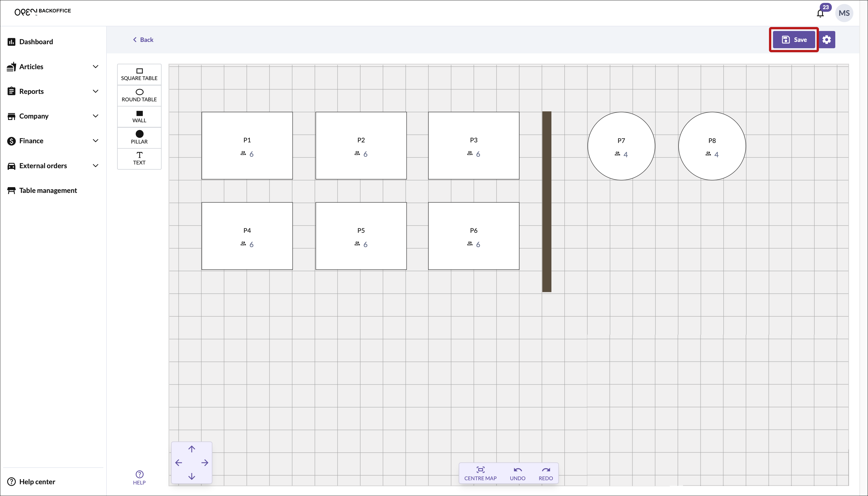Select the Round Table tool
This screenshot has height=496, width=868.
139,95
